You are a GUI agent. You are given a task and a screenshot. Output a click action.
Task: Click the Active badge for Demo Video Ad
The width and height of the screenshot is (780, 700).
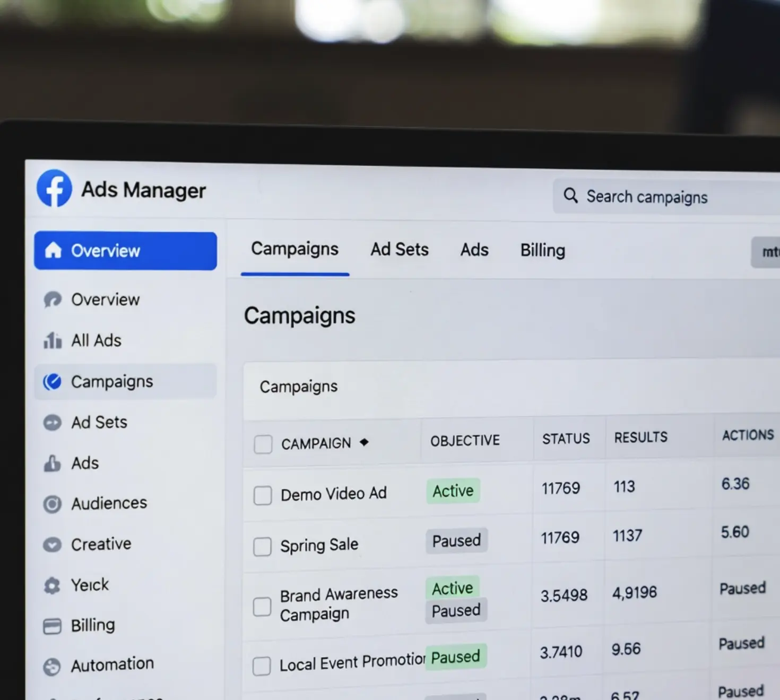click(453, 491)
